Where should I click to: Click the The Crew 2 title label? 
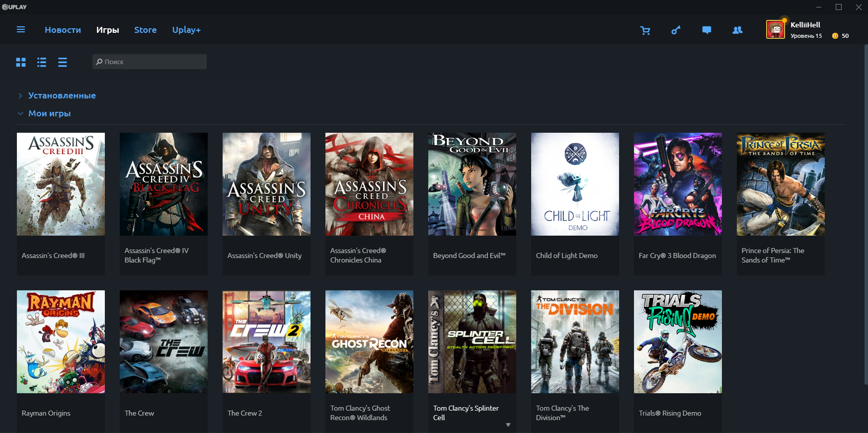[244, 413]
